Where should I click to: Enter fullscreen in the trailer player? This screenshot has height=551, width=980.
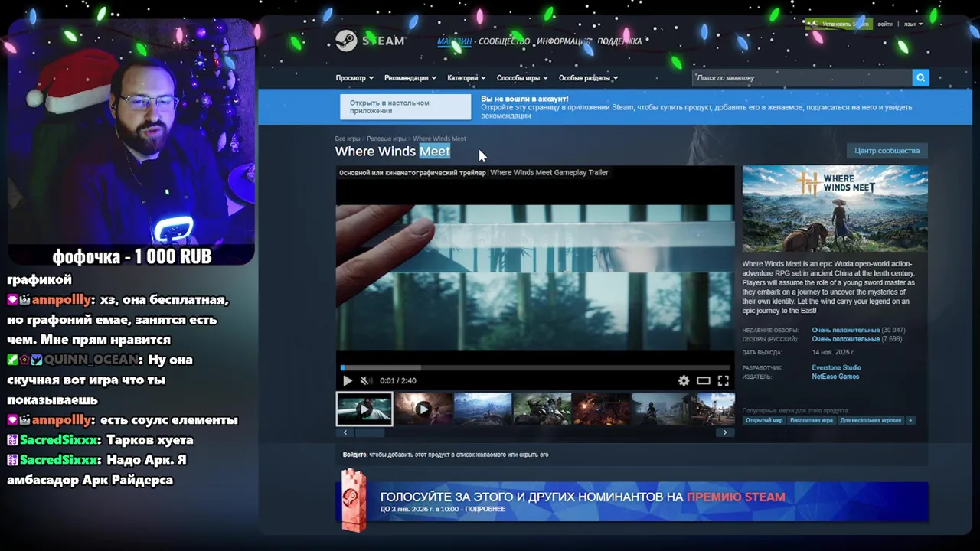point(723,380)
